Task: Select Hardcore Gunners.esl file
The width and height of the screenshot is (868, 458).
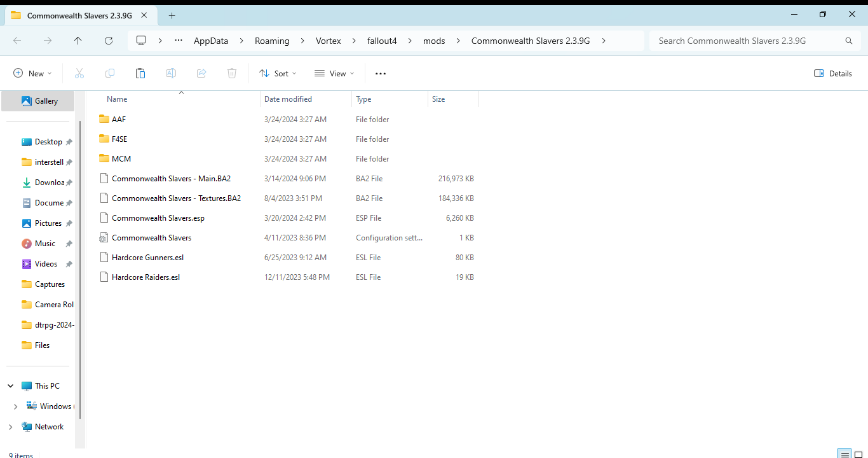Action: point(147,258)
